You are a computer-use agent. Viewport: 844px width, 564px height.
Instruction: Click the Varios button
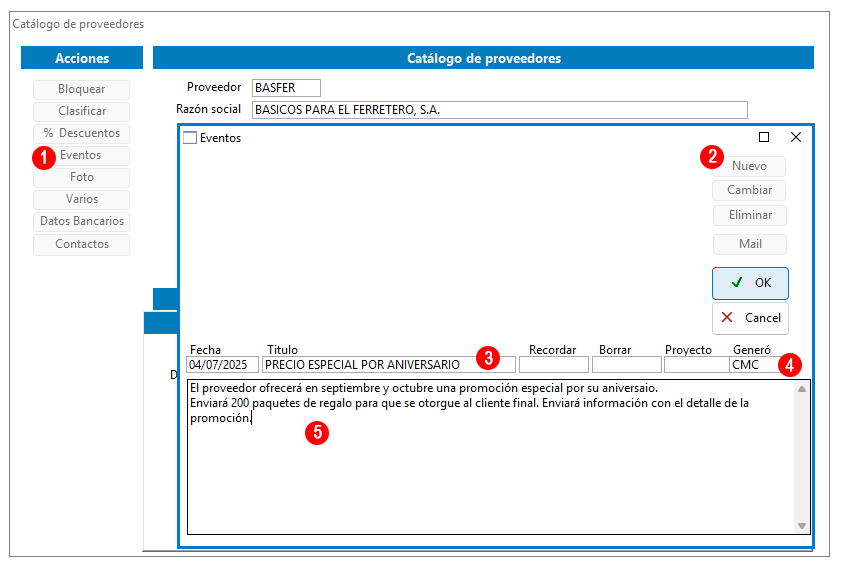(x=81, y=199)
